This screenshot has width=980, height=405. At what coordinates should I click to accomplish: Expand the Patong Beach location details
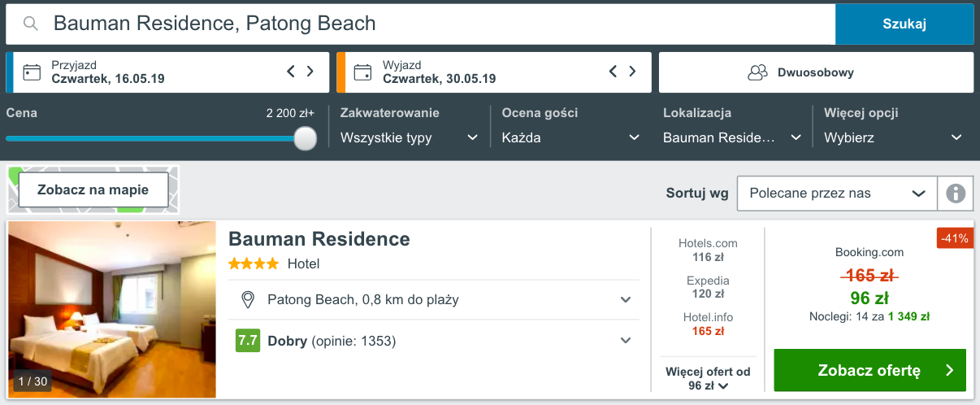tap(434, 300)
